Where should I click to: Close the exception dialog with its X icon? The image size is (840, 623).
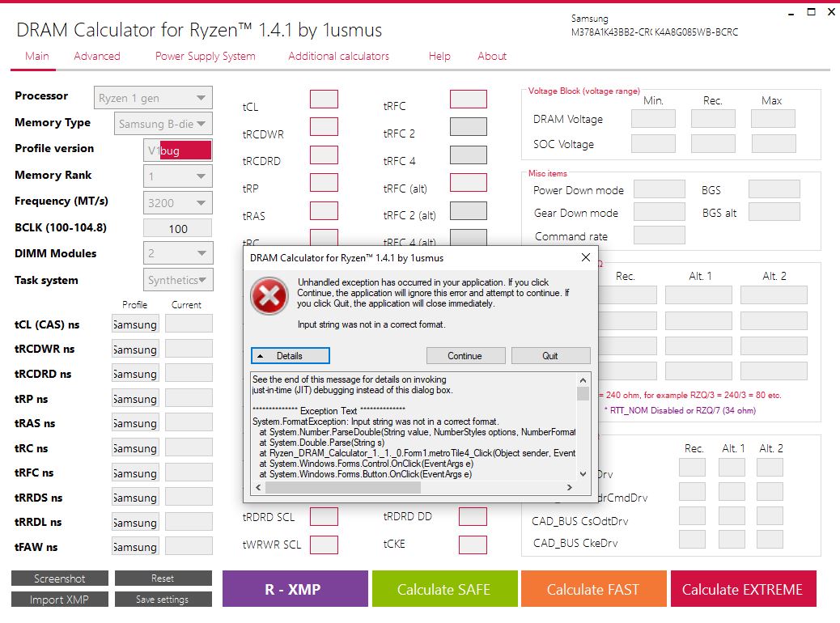[x=586, y=257]
